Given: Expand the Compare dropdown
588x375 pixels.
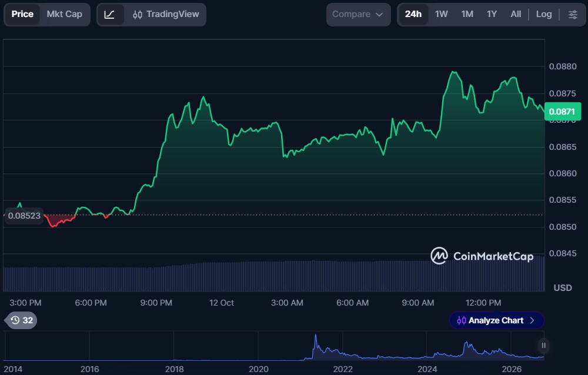Looking at the screenshot, I should point(358,15).
